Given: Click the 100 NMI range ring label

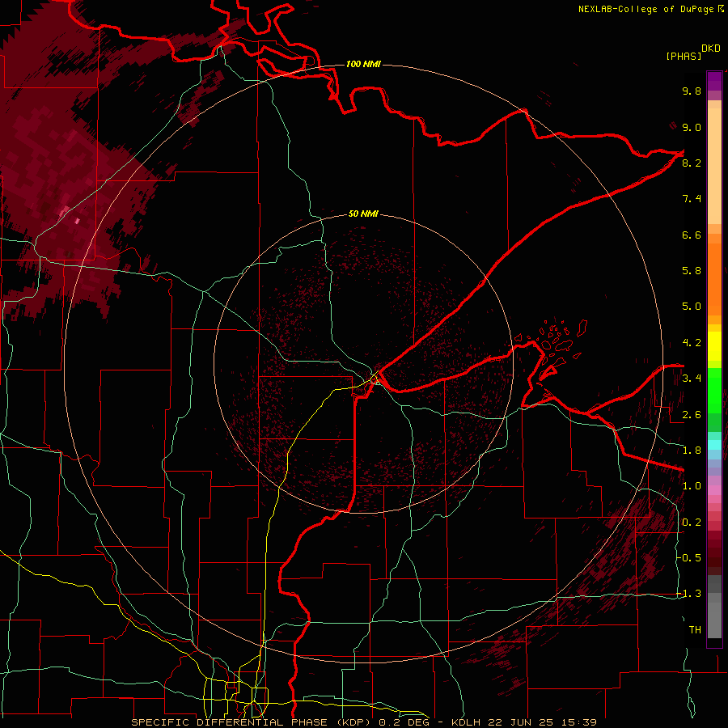Looking at the screenshot, I should (x=363, y=64).
